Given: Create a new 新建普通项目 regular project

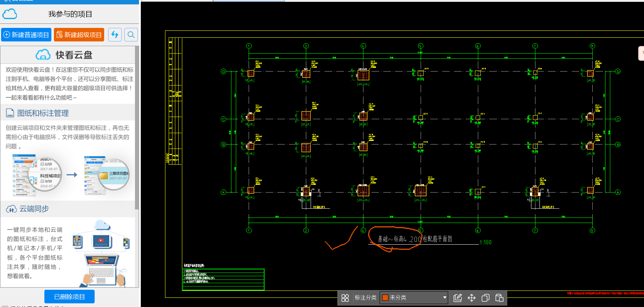Looking at the screenshot, I should [26, 35].
